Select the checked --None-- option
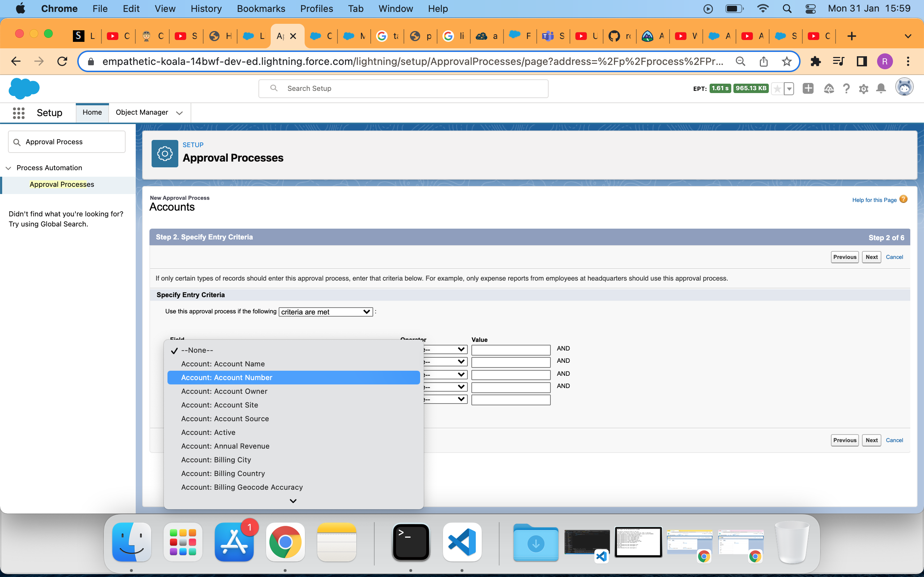The image size is (924, 577). (x=197, y=350)
